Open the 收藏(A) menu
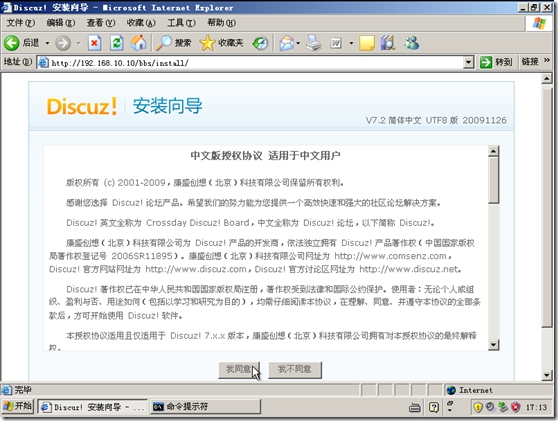558x421 pixels. 141,23
